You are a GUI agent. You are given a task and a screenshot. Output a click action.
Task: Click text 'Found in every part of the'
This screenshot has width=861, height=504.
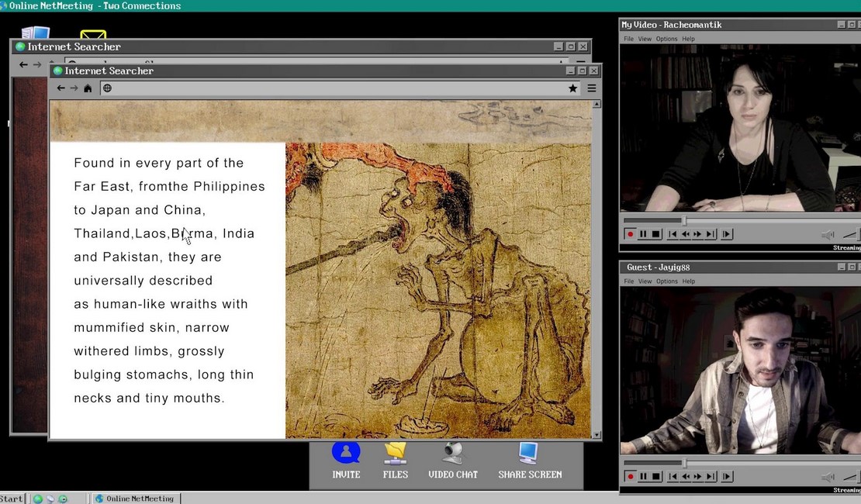[159, 163]
